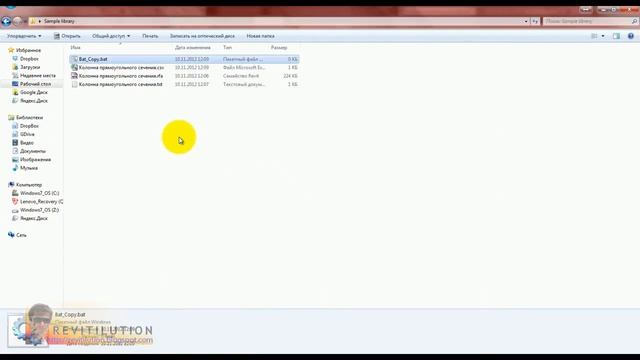Open the Документы library
640x360 pixels.
pyautogui.click(x=33, y=151)
